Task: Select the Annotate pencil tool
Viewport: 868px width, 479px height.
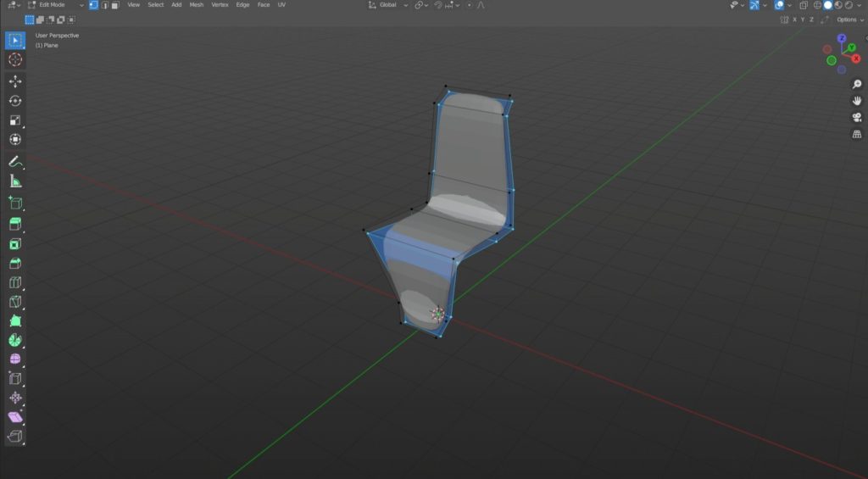Action: point(15,161)
